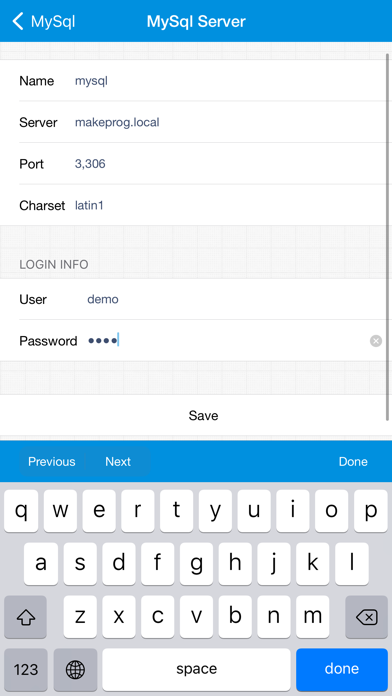
Task: Dismiss keyboard with toolbar Done
Action: click(x=353, y=462)
